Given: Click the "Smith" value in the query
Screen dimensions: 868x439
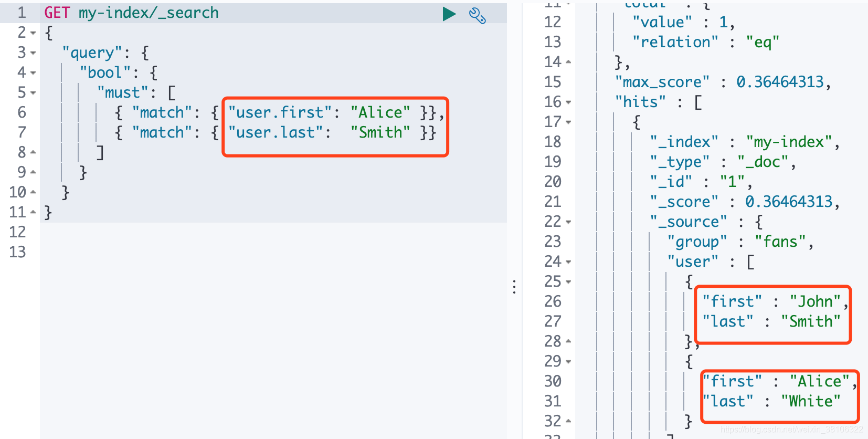Looking at the screenshot, I should (x=380, y=132).
